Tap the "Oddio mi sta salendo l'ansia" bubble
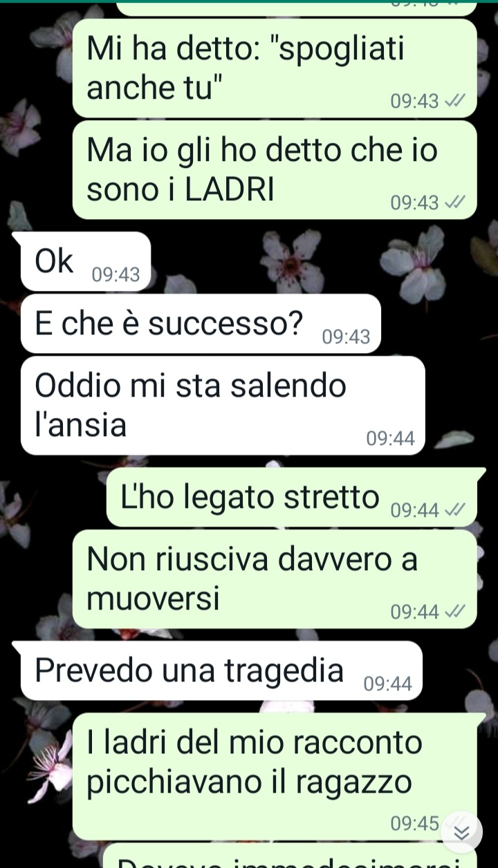Viewport: 498px width, 868px height. [223, 406]
